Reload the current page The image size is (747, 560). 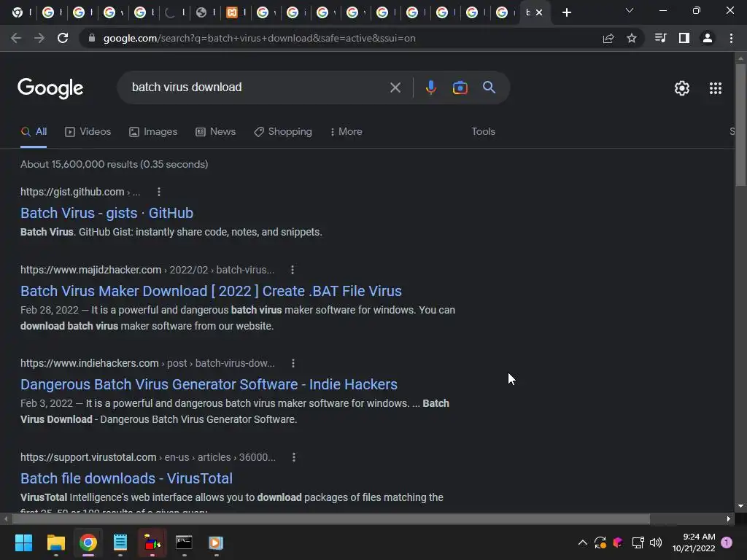[x=63, y=38]
